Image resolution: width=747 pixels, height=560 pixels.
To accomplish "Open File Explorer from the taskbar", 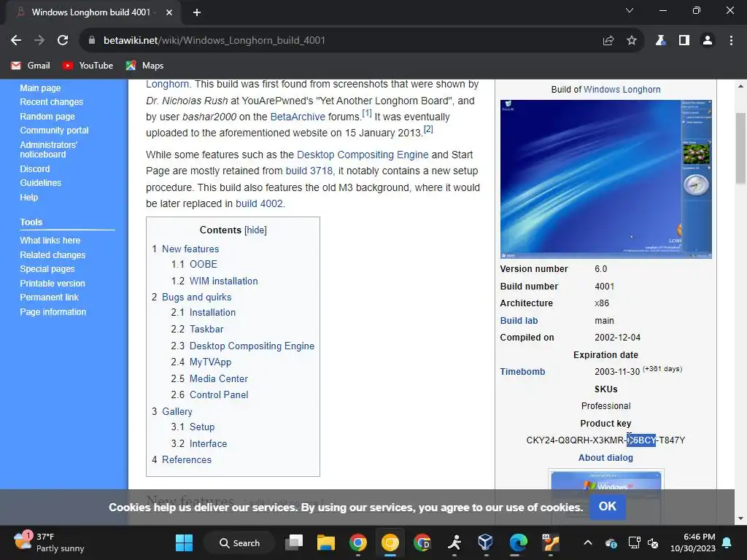I will [326, 542].
